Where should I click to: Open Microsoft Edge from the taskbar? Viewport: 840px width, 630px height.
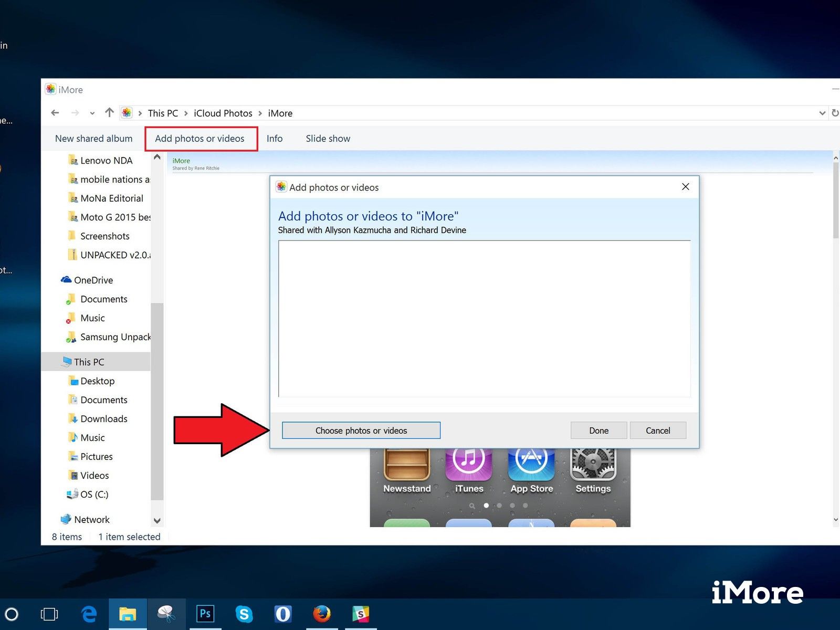[89, 614]
